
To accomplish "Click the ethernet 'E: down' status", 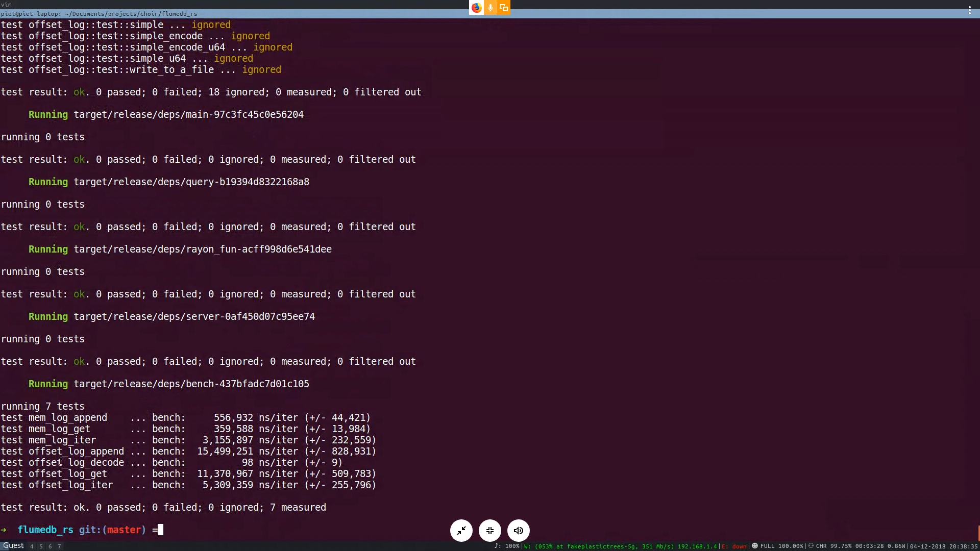I will point(734,546).
